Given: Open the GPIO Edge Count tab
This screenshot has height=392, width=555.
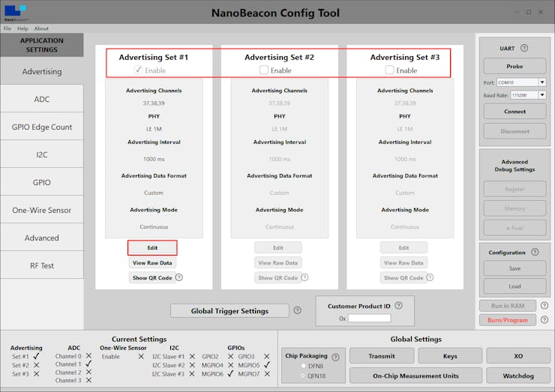Looking at the screenshot, I should tap(42, 127).
